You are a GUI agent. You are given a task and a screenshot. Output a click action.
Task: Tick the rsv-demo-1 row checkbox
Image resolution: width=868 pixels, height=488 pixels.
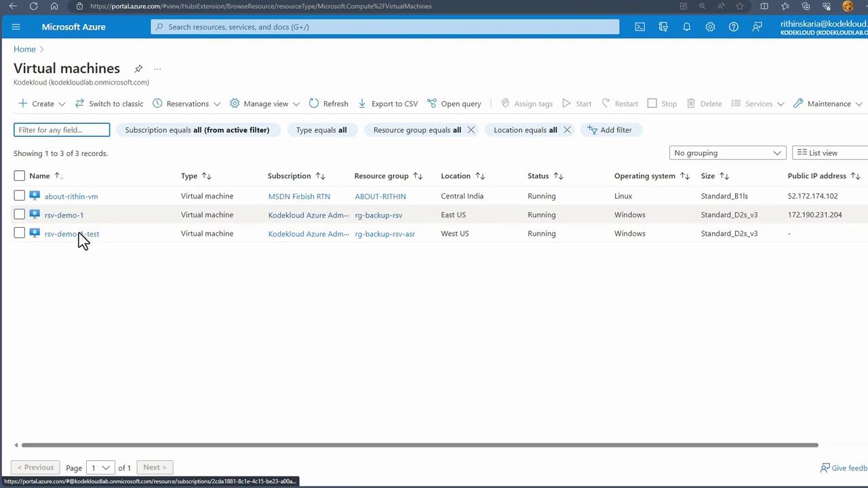tap(19, 215)
